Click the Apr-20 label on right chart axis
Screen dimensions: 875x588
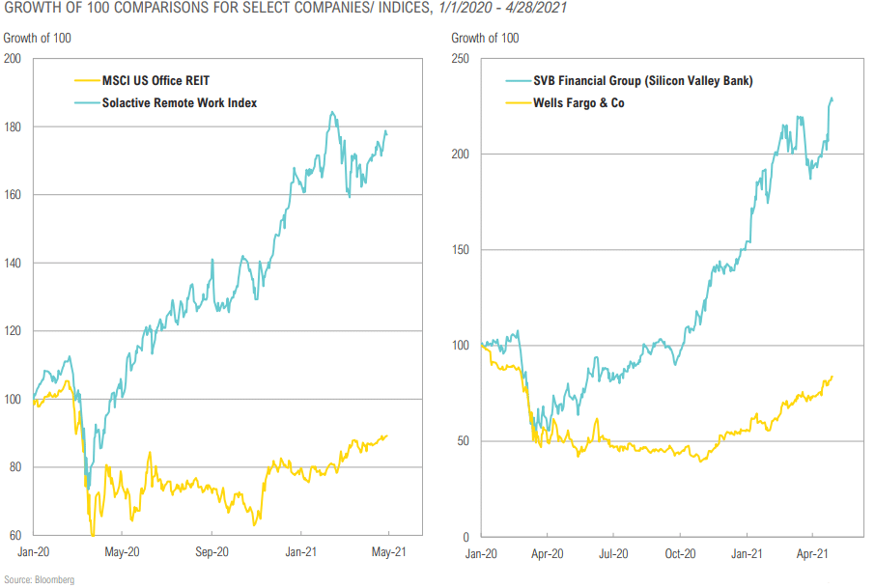pyautogui.click(x=547, y=554)
